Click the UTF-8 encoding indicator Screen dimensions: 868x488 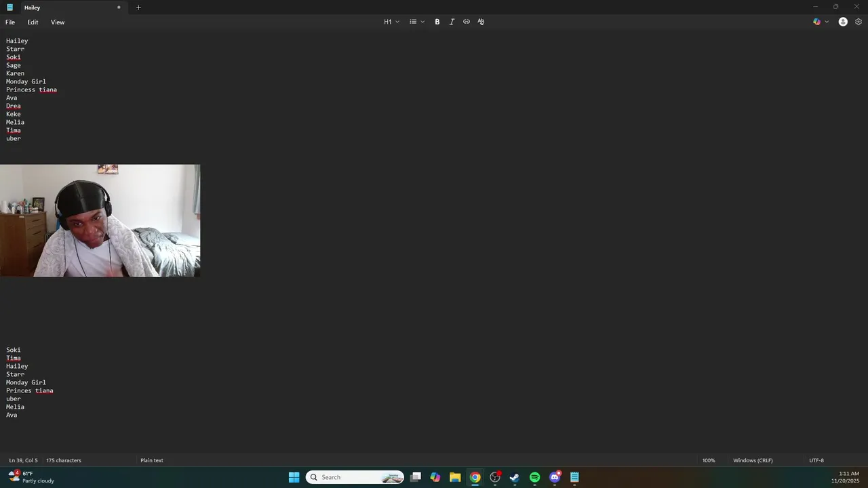816,460
